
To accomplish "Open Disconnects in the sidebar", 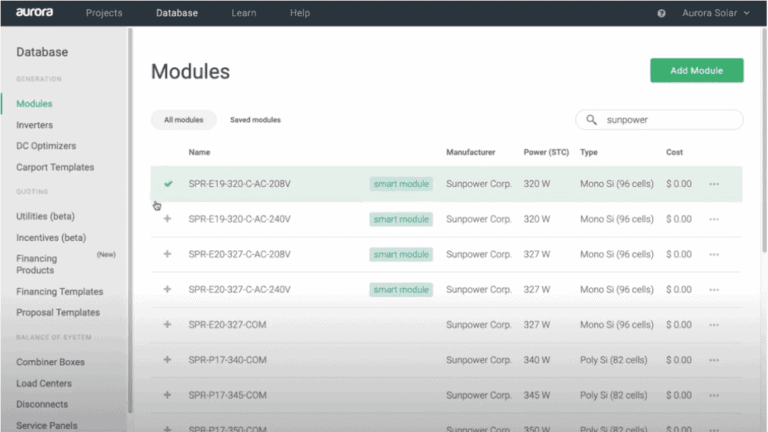I will (42, 404).
